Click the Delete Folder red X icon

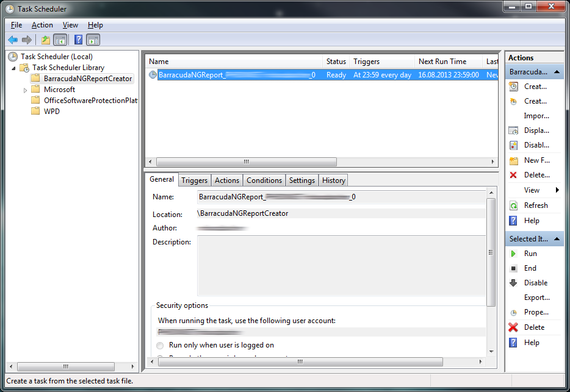(513, 175)
